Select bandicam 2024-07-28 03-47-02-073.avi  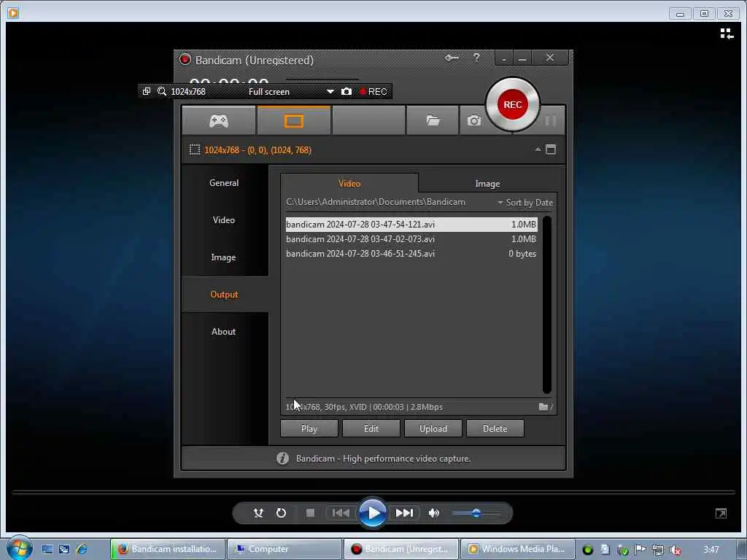(411, 239)
